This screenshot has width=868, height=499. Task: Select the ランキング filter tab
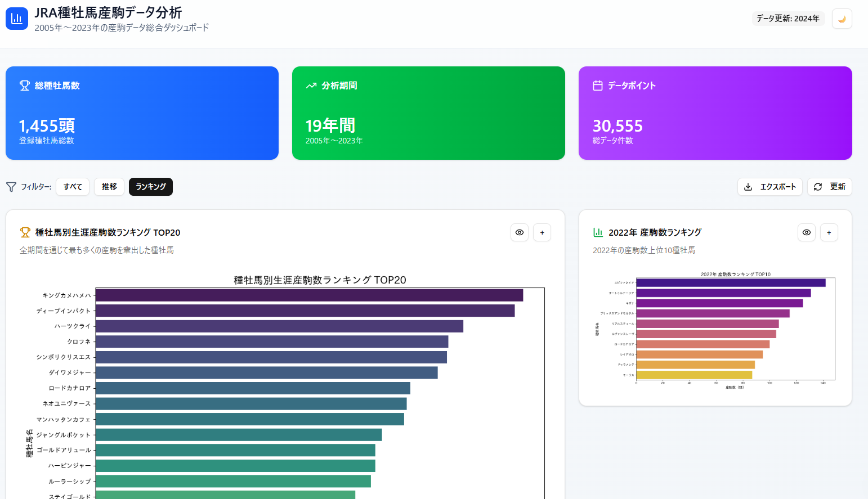click(x=151, y=187)
